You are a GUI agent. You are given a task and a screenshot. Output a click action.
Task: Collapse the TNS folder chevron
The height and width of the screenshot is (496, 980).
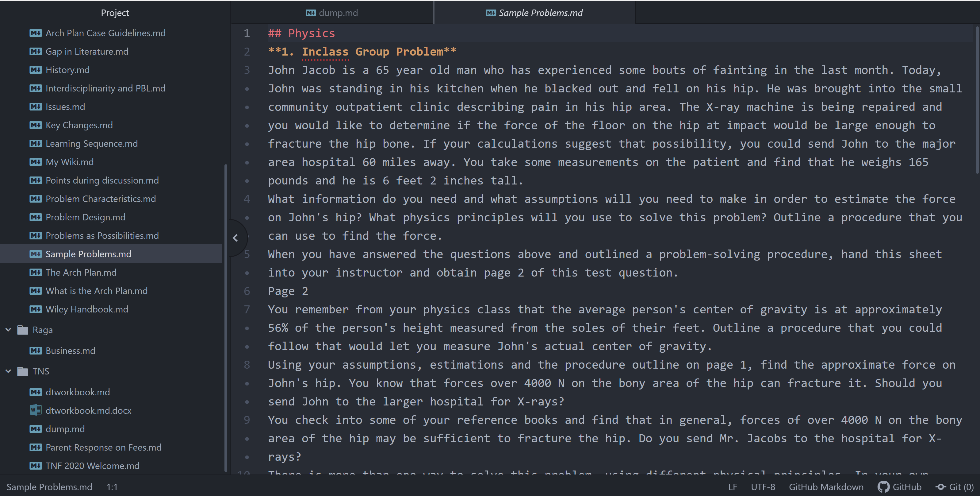[x=8, y=371]
